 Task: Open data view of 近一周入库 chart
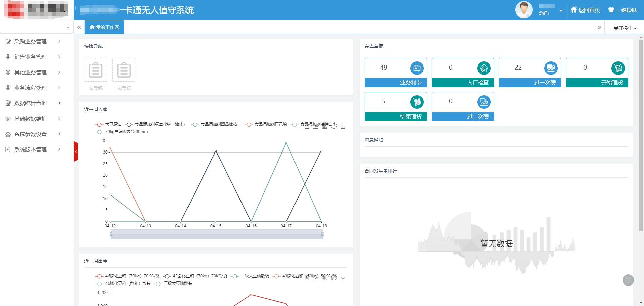tap(307, 126)
